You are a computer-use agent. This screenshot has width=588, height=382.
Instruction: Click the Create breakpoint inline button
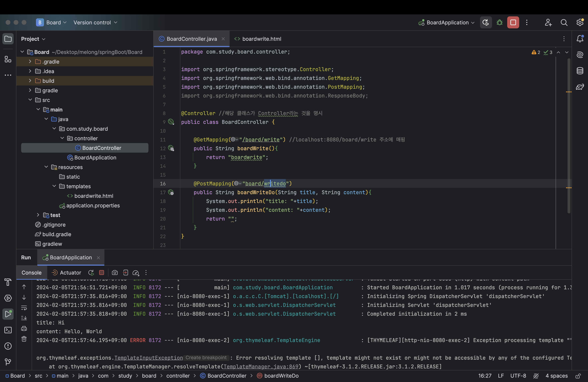tap(206, 358)
